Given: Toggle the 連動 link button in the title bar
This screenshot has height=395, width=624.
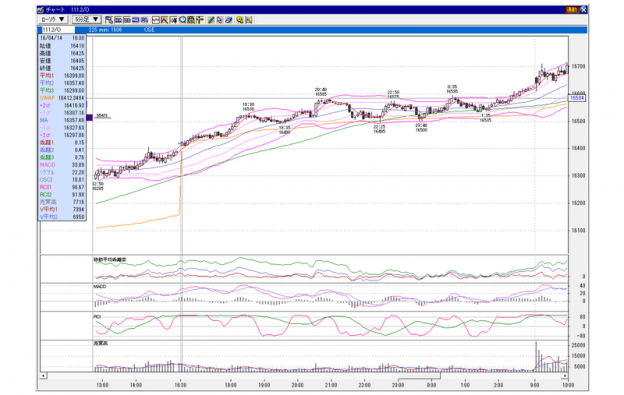Looking at the screenshot, I should point(571,10).
